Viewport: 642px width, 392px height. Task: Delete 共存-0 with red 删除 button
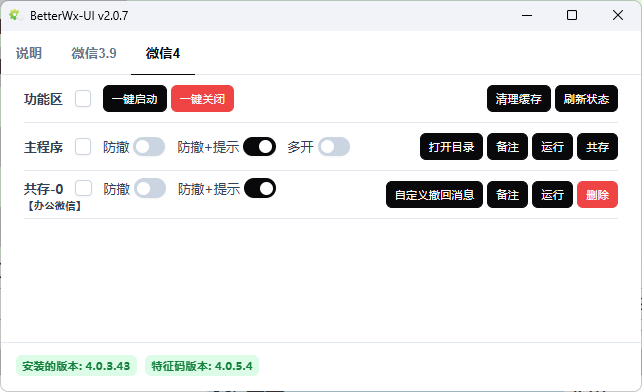[597, 195]
